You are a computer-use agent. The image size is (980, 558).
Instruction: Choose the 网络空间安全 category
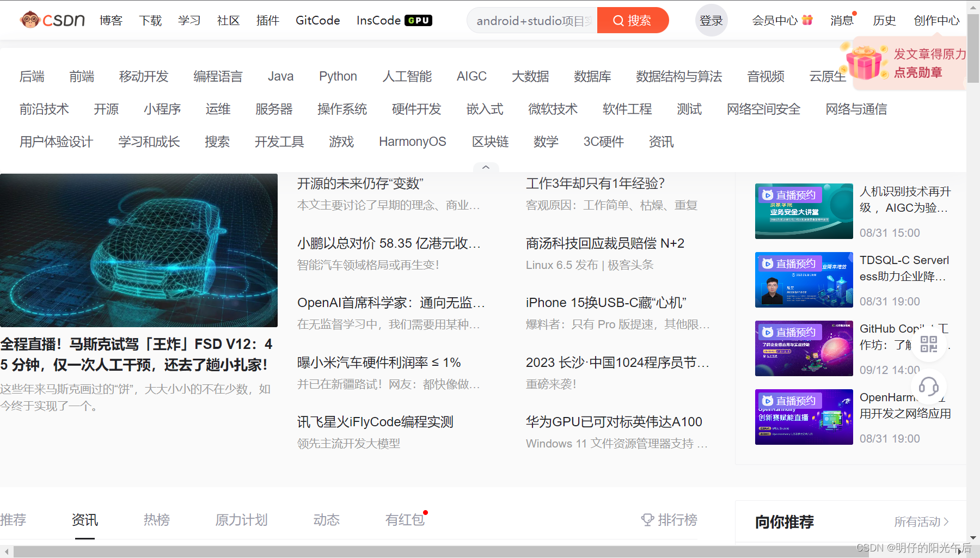point(764,109)
